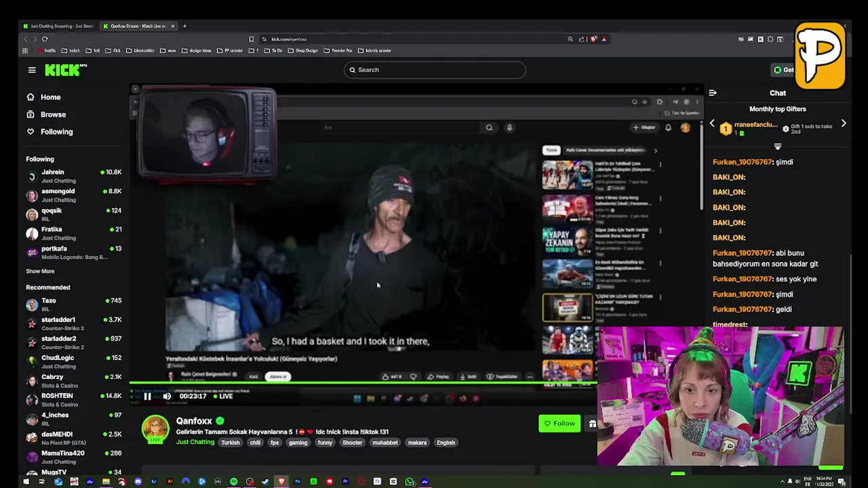Select the makara tag
Image resolution: width=868 pixels, height=488 pixels.
[417, 443]
